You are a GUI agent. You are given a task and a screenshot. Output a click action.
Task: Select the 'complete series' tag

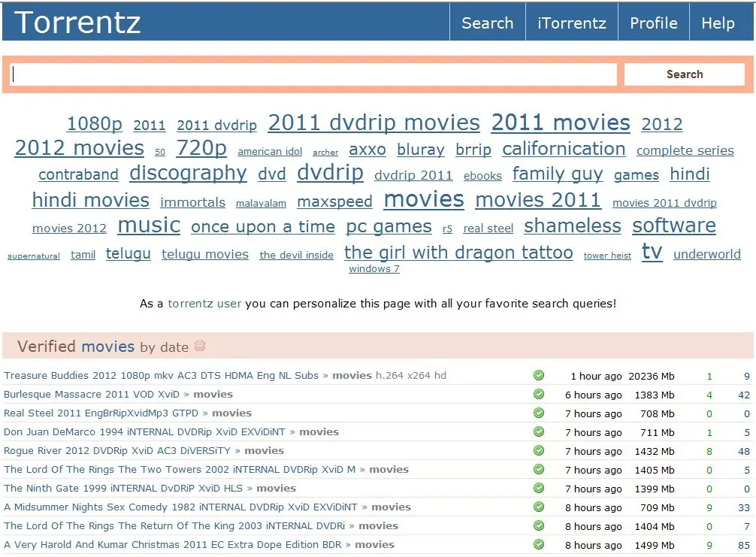[x=685, y=150]
